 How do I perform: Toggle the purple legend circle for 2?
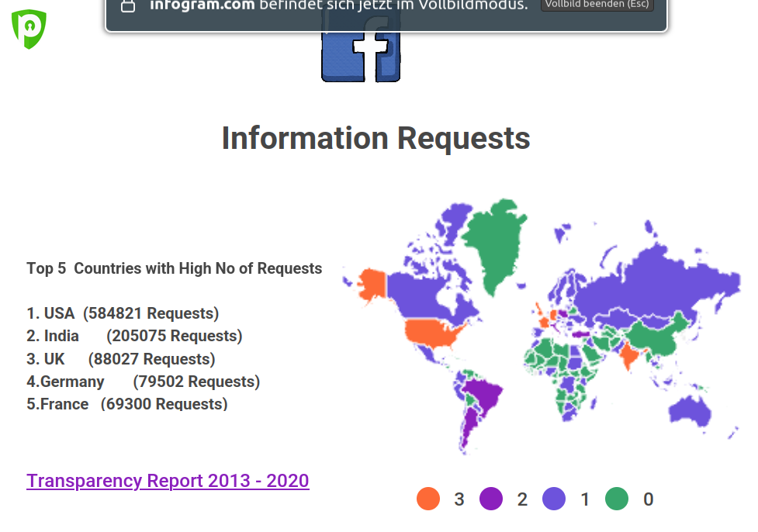point(491,499)
